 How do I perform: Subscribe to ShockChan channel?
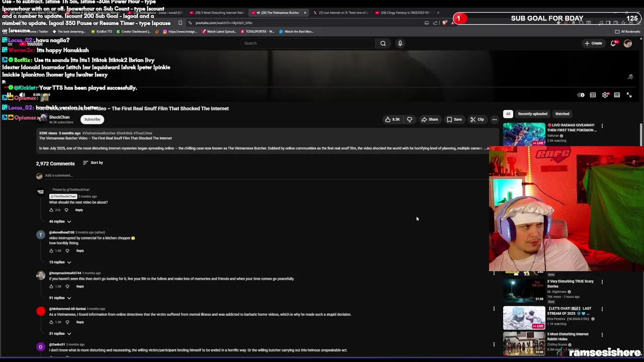92,120
